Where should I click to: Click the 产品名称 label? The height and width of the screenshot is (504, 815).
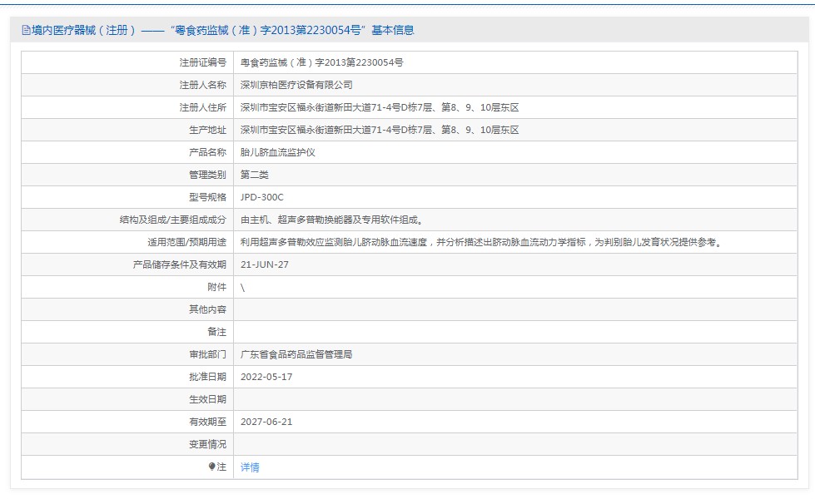click(x=207, y=152)
